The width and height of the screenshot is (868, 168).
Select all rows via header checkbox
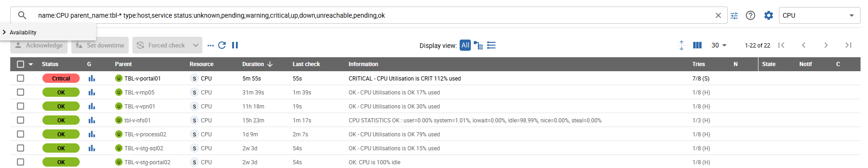21,64
